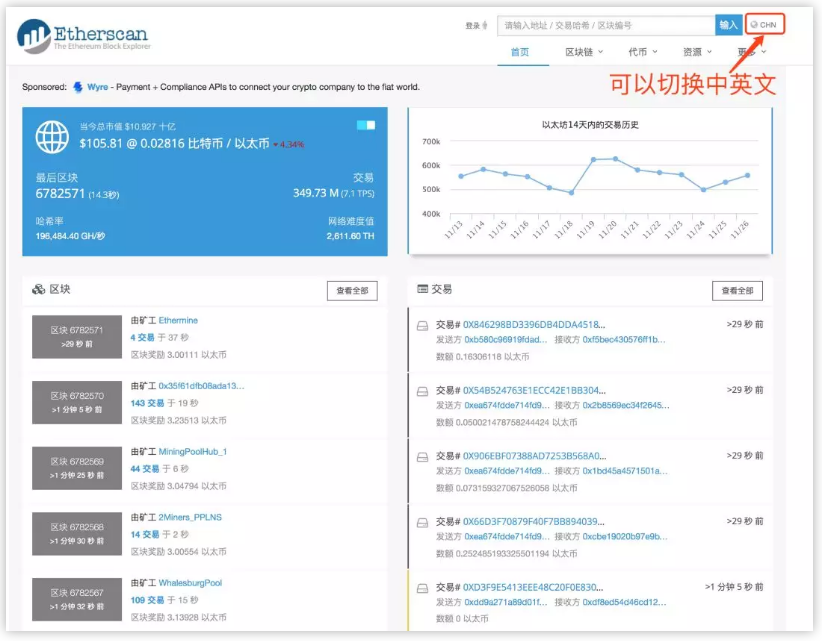The width and height of the screenshot is (822, 641).
Task: Click the 登录 login link
Action: pyautogui.click(x=472, y=25)
